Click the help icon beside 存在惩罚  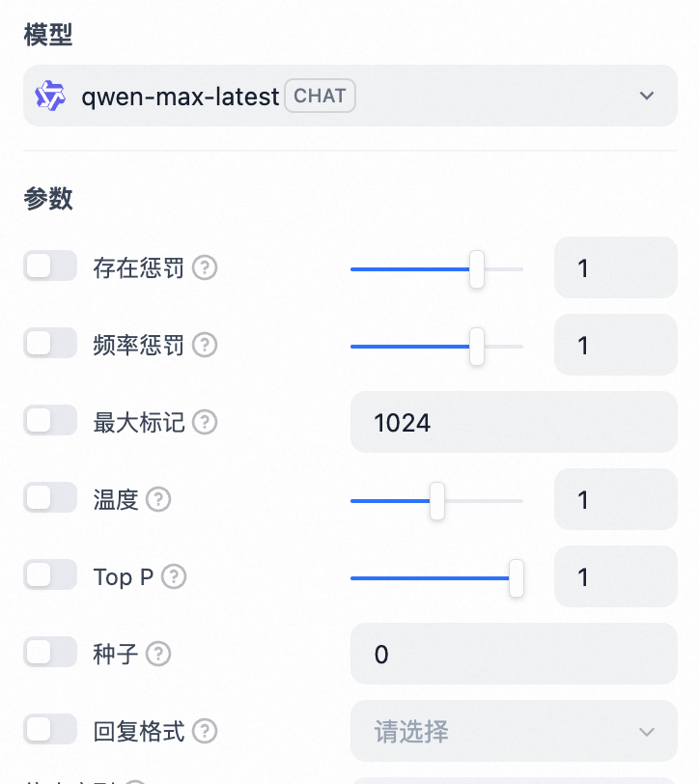click(205, 268)
